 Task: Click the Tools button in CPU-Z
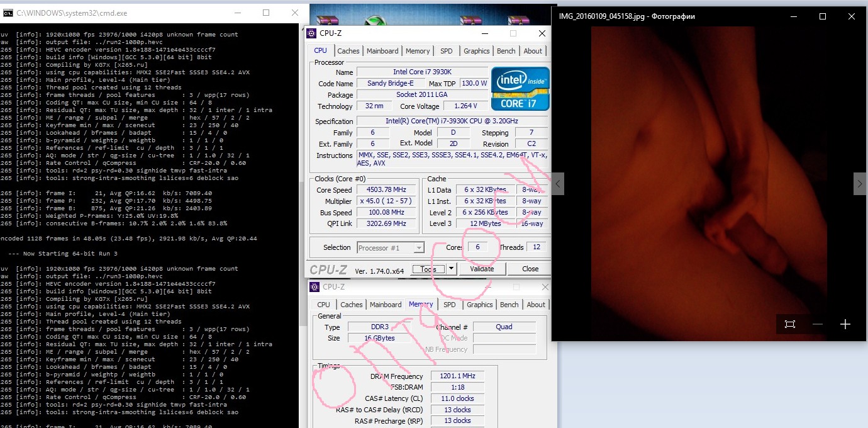click(x=428, y=269)
